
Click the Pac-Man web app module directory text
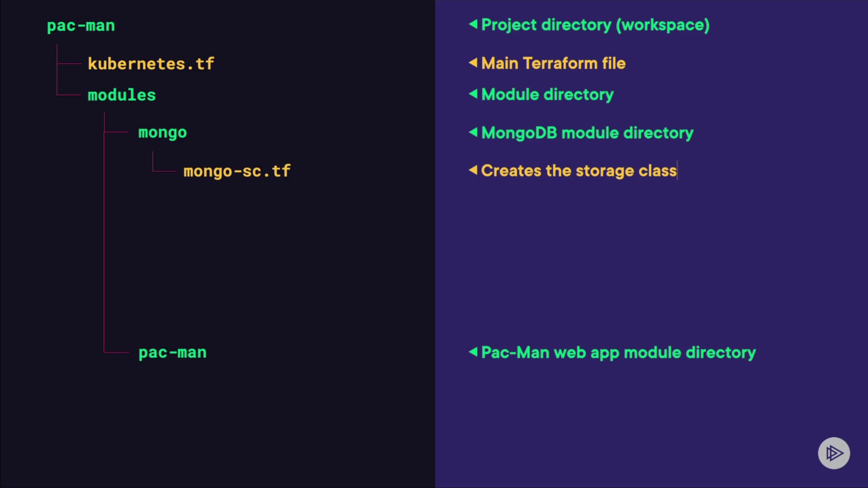tap(618, 352)
